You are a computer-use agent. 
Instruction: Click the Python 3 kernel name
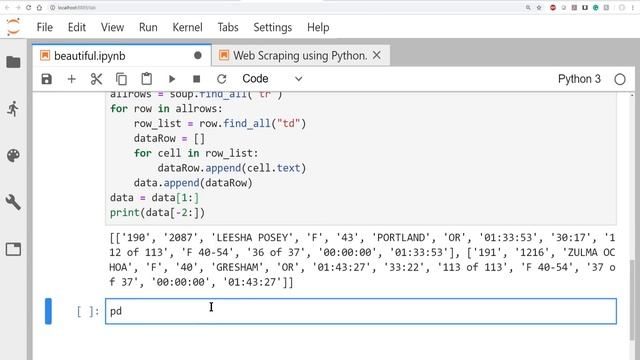pos(579,79)
